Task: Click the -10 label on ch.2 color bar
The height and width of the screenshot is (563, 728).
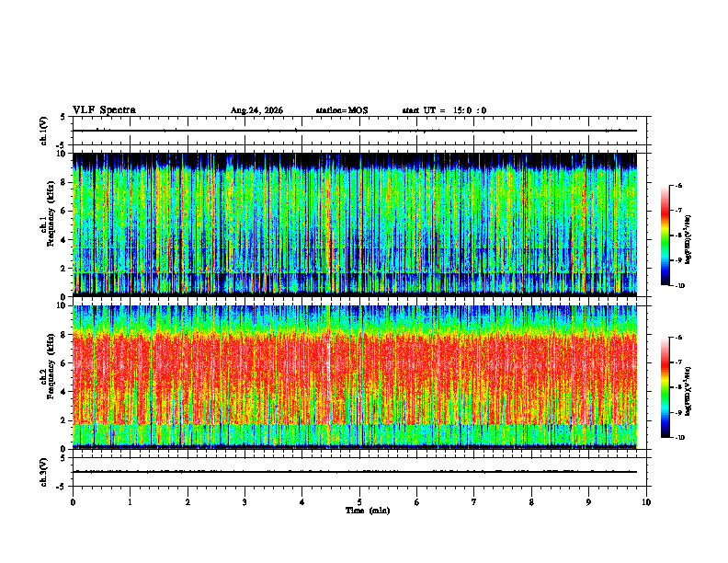Action: [679, 438]
